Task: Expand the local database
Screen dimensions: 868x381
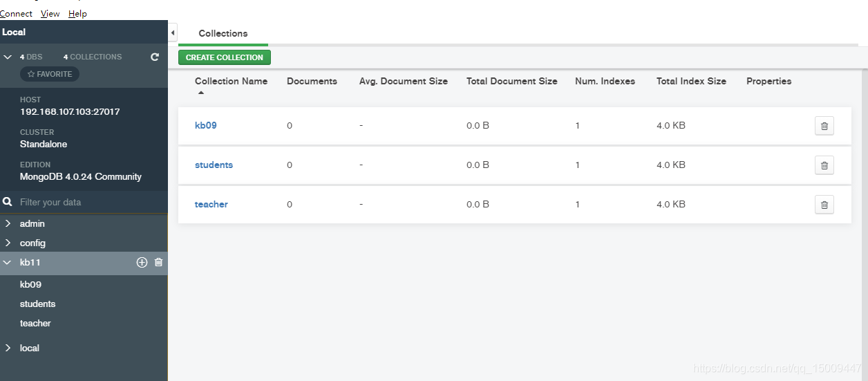Action: 8,348
